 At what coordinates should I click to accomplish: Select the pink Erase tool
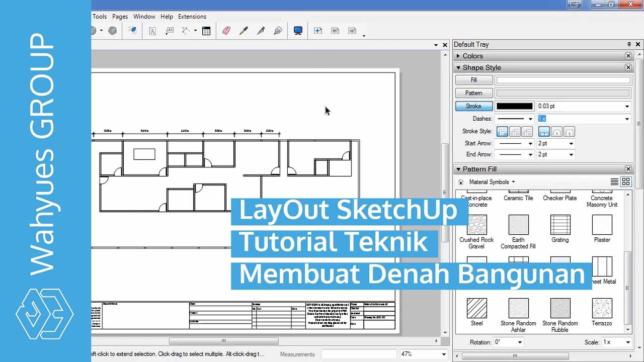[226, 31]
